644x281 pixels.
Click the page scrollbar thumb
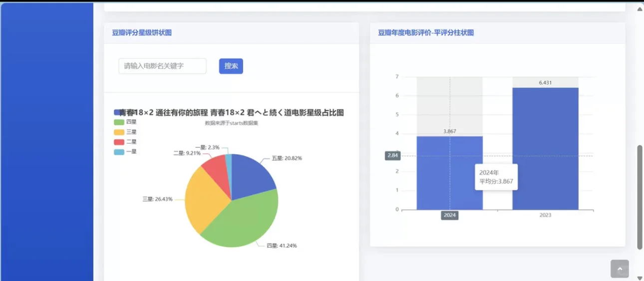click(640, 197)
